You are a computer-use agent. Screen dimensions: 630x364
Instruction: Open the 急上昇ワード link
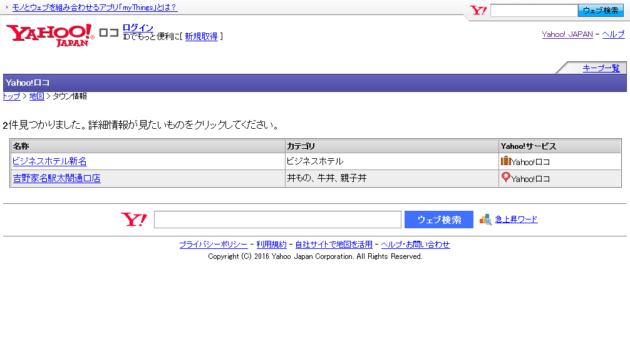516,220
